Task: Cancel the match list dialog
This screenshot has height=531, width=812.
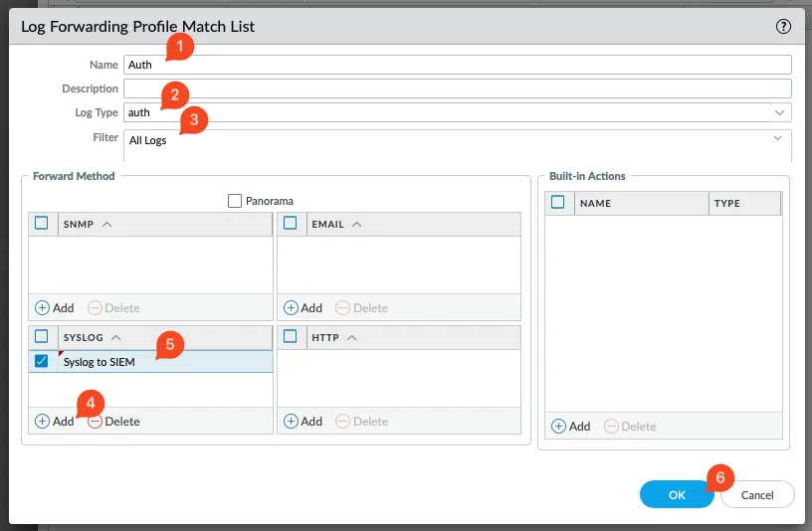Action: (757, 495)
